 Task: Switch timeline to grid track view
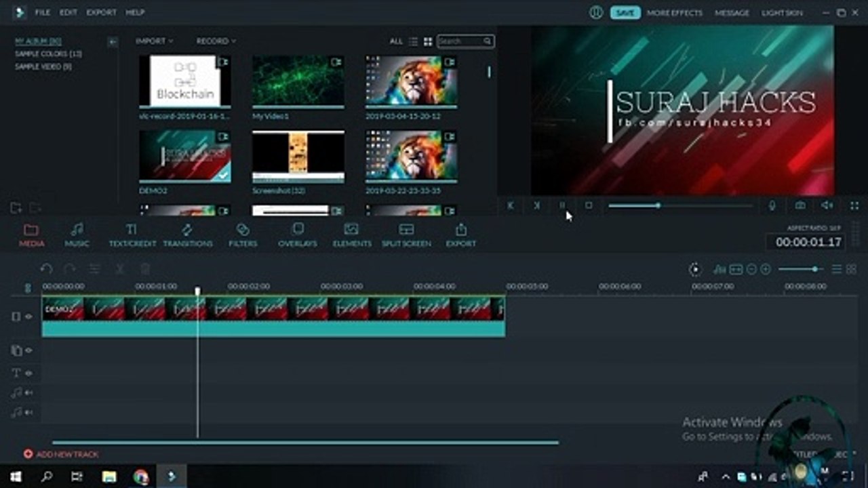[x=852, y=269]
